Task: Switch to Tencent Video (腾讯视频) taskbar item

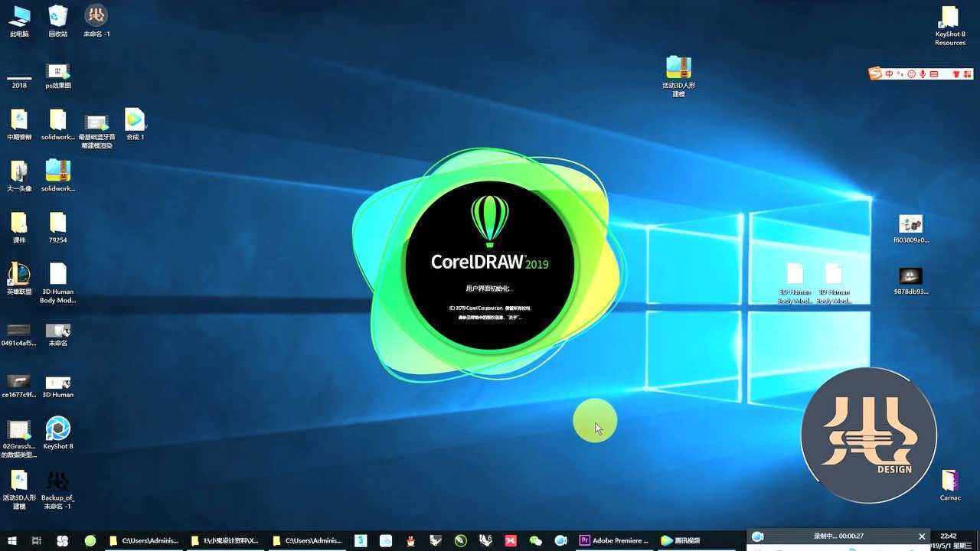Action: [x=680, y=540]
